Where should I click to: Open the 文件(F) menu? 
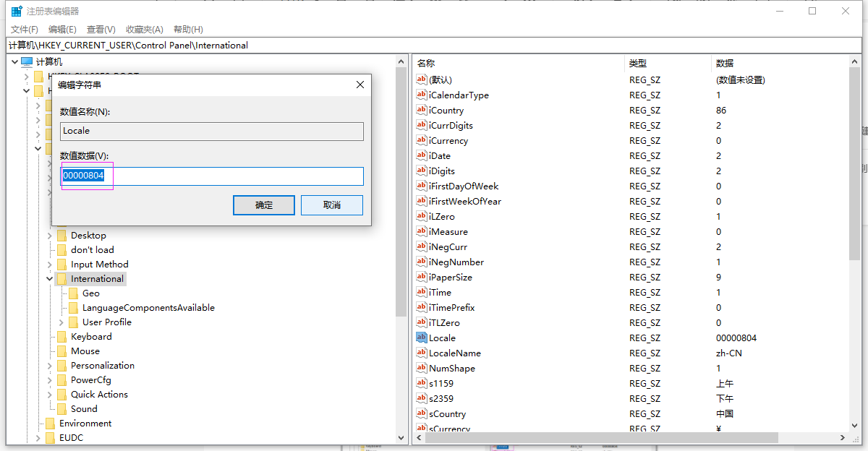[24, 29]
